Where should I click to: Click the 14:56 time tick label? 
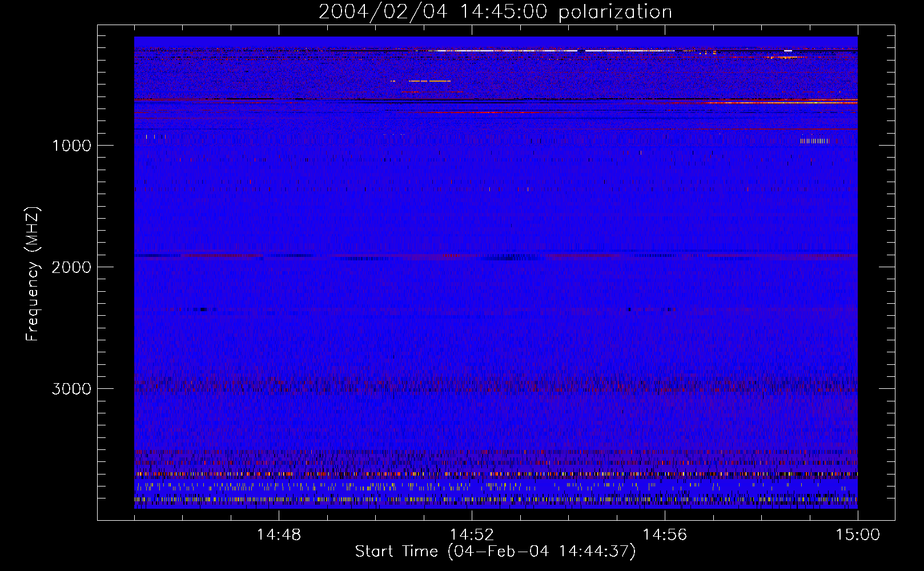[665, 535]
